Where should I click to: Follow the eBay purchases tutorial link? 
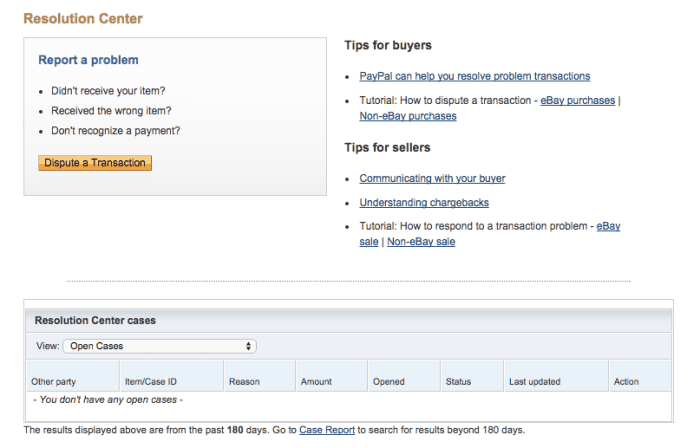pos(578,100)
